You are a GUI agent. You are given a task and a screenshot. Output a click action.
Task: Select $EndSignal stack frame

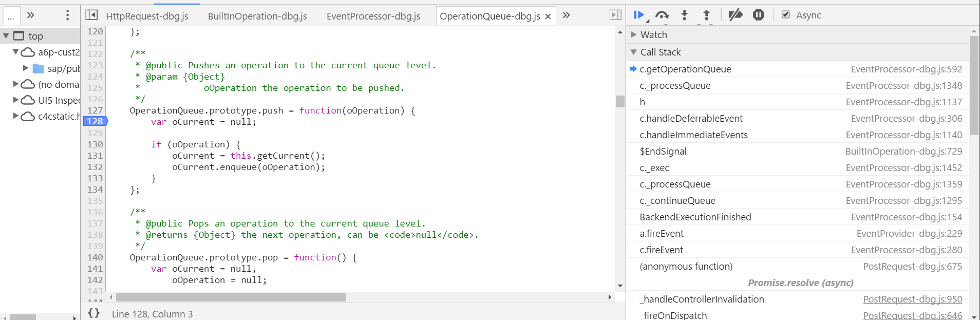pyautogui.click(x=798, y=151)
